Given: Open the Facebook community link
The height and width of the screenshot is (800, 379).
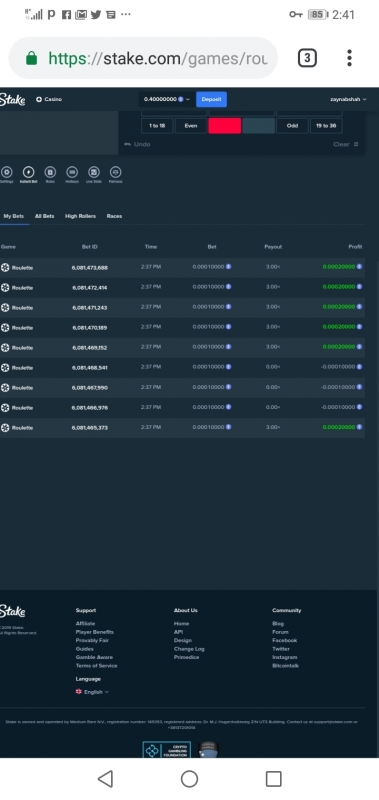Looking at the screenshot, I should (284, 640).
